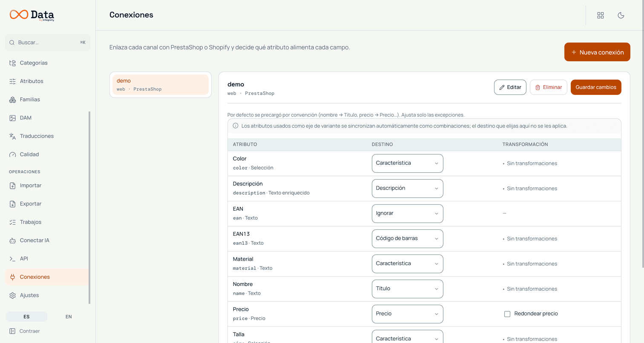Open the Trabajos page label
The image size is (644, 343).
31,222
